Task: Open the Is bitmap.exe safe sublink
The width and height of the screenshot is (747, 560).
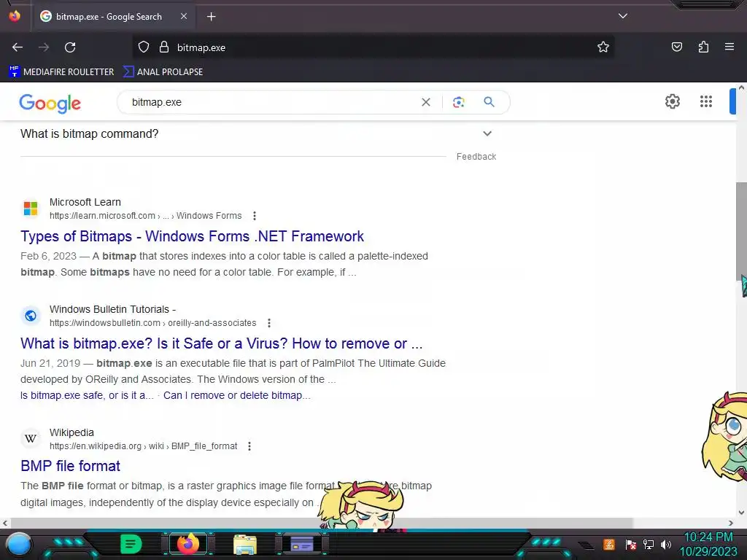Action: pyautogui.click(x=88, y=395)
